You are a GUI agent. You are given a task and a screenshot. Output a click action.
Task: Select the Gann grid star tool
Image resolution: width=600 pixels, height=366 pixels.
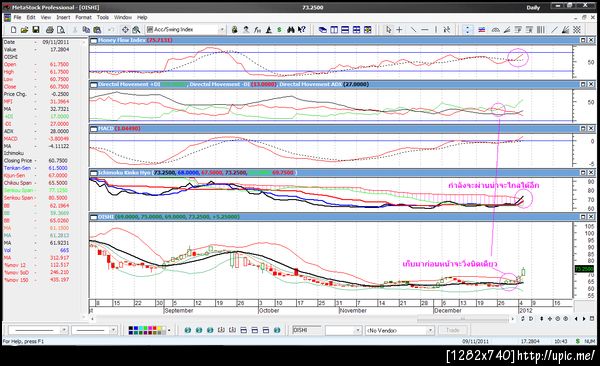(x=577, y=29)
